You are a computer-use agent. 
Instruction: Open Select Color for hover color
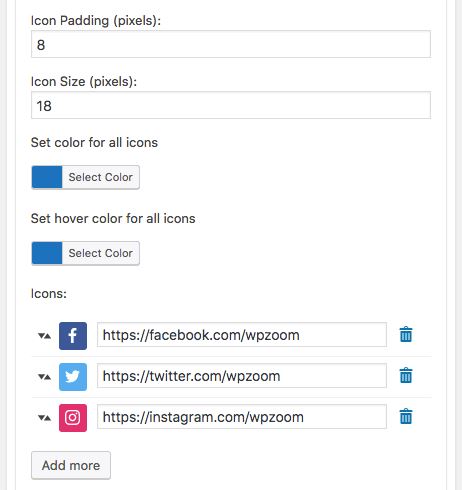click(101, 253)
